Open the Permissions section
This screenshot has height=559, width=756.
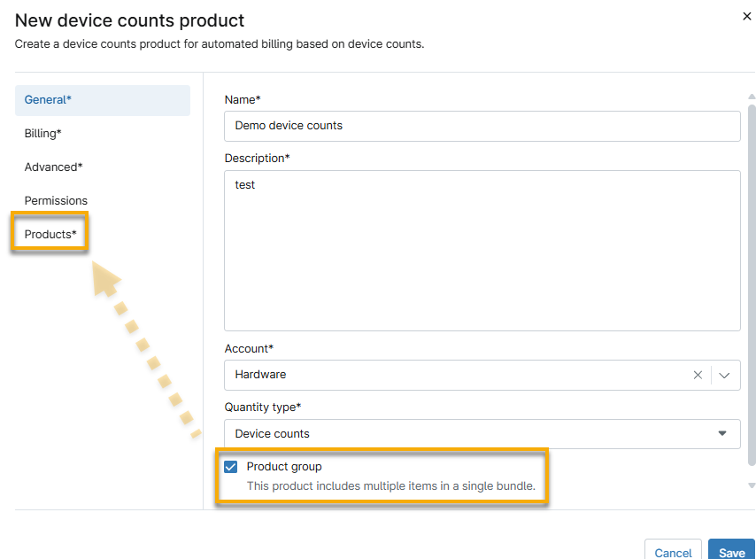56,200
